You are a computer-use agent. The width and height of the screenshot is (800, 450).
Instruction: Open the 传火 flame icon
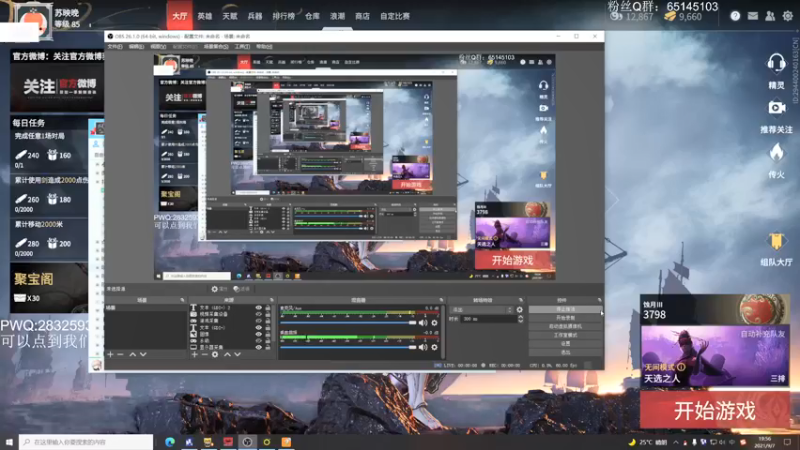[776, 152]
